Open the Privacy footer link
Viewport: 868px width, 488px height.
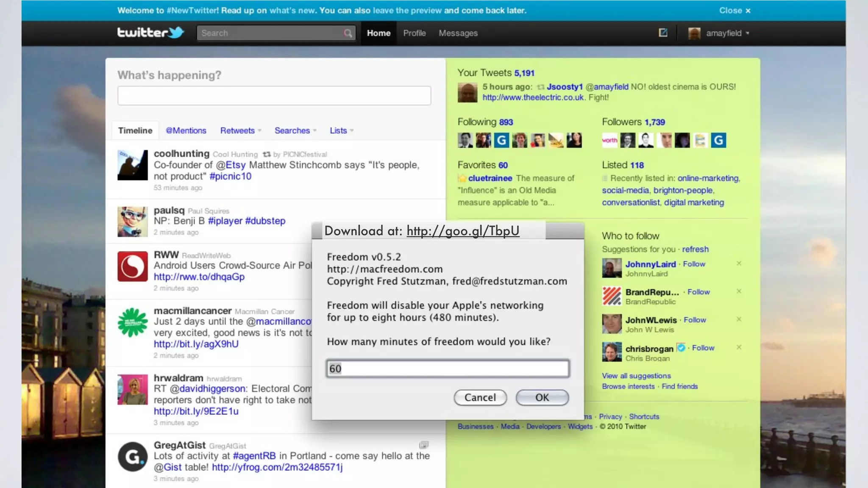coord(610,417)
